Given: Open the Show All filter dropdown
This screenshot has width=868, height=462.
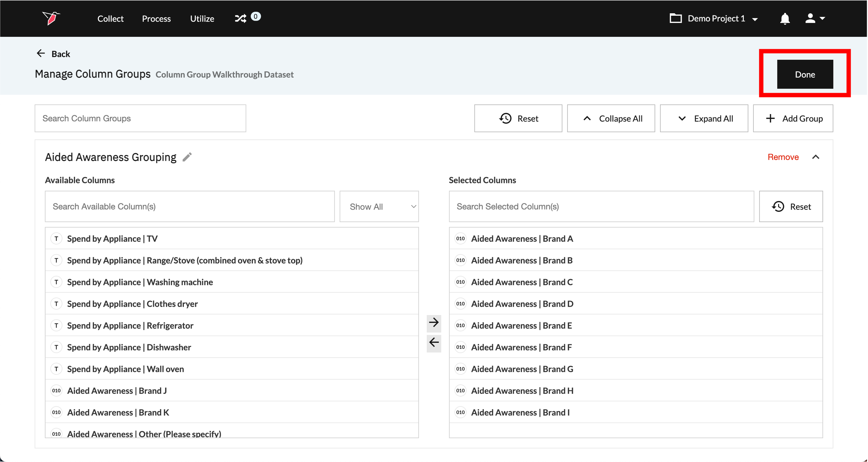Looking at the screenshot, I should 379,206.
